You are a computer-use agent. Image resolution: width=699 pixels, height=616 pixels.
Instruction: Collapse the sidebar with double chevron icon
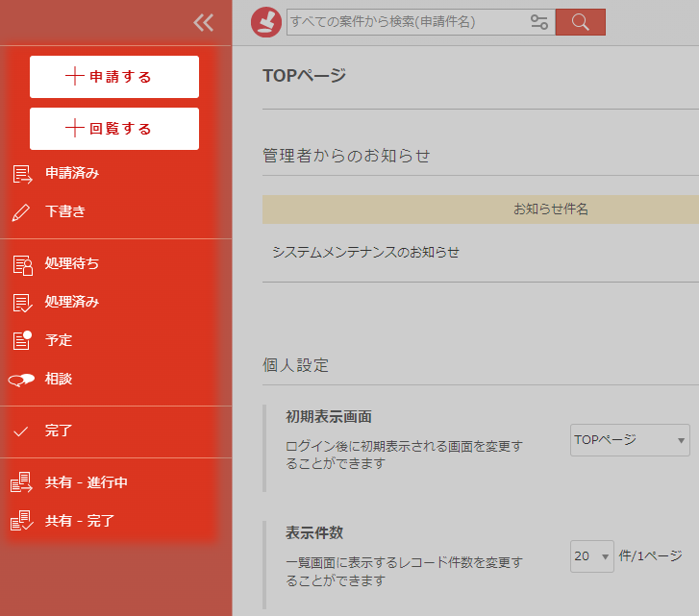coord(204,22)
